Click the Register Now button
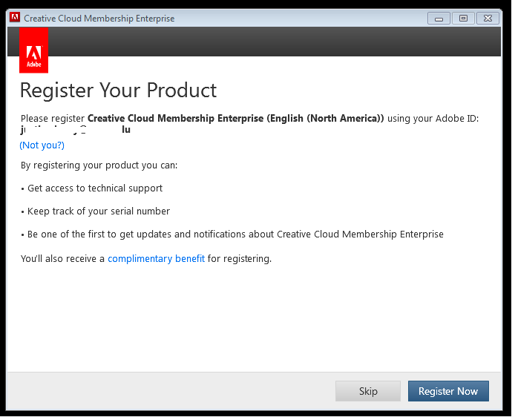 [x=448, y=391]
